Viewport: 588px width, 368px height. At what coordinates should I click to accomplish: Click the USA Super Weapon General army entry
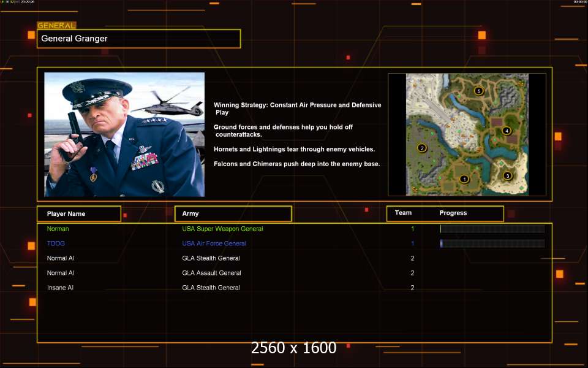click(222, 229)
